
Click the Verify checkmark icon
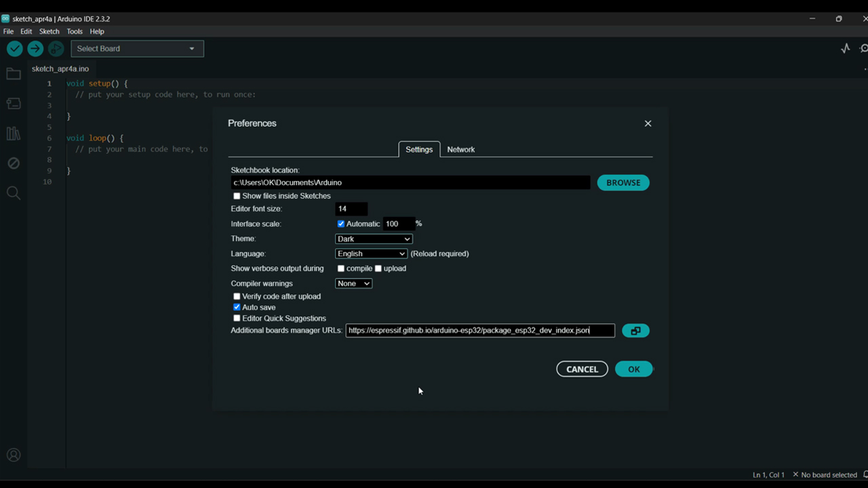click(x=14, y=49)
